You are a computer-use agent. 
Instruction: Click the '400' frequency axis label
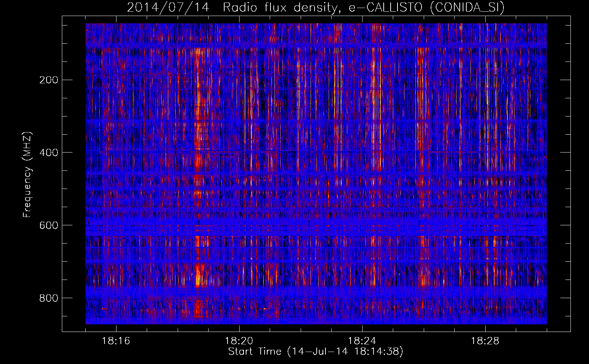(x=49, y=153)
